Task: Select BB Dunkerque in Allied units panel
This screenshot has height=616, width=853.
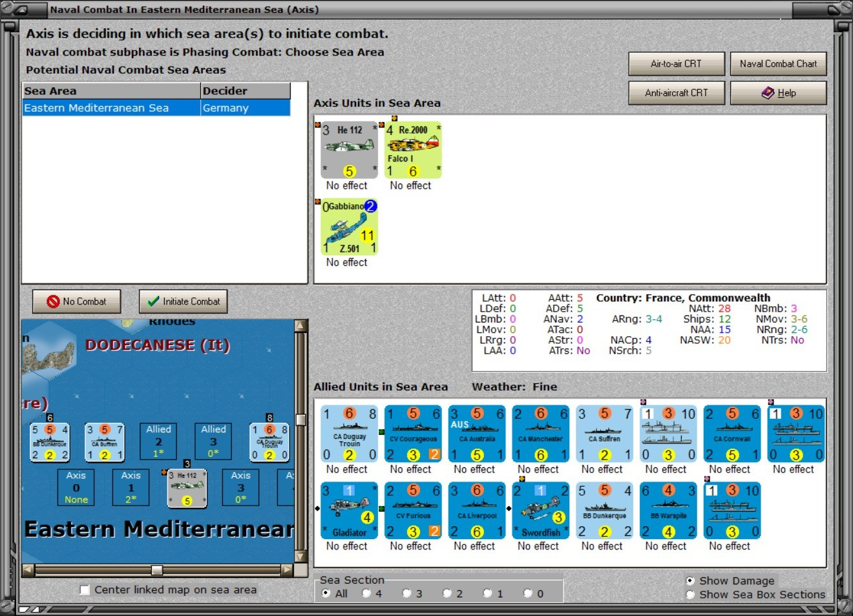Action: coord(605,511)
